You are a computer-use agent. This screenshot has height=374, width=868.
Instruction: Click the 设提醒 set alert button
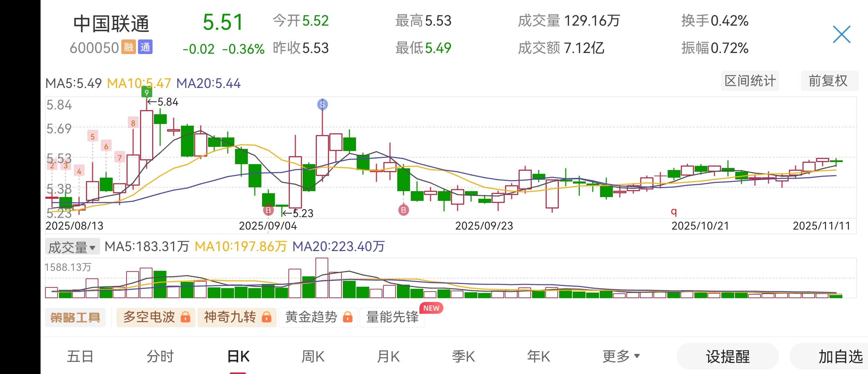[728, 356]
